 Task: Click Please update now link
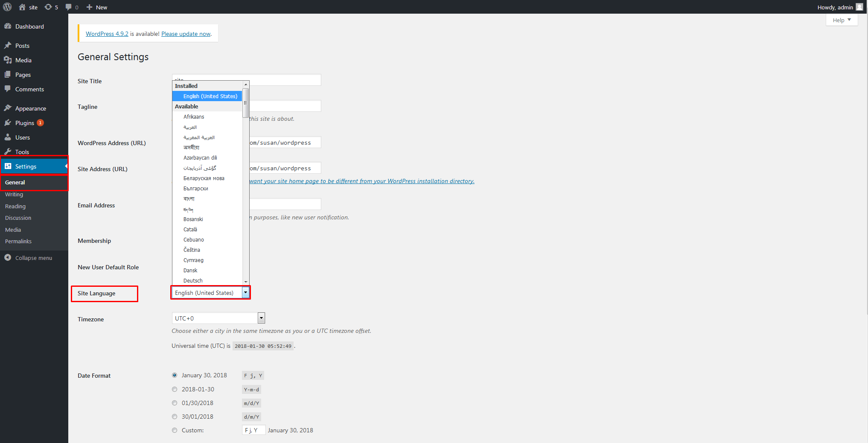pyautogui.click(x=186, y=34)
